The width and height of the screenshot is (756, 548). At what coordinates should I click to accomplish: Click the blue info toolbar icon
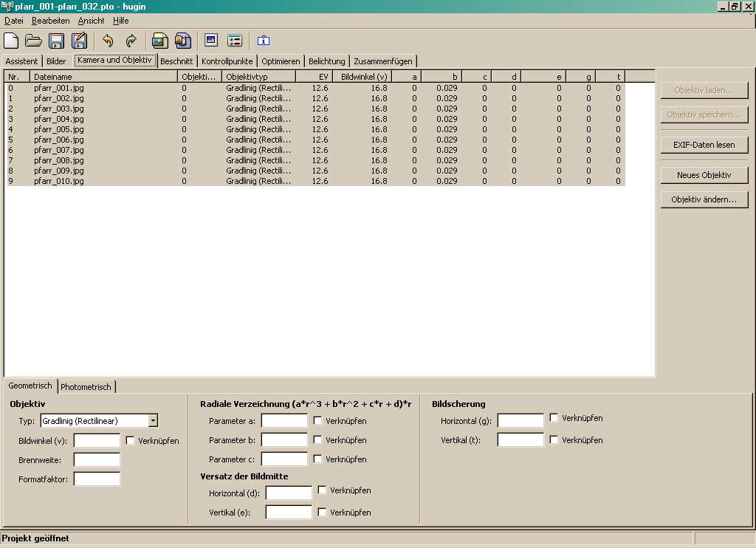click(x=264, y=41)
